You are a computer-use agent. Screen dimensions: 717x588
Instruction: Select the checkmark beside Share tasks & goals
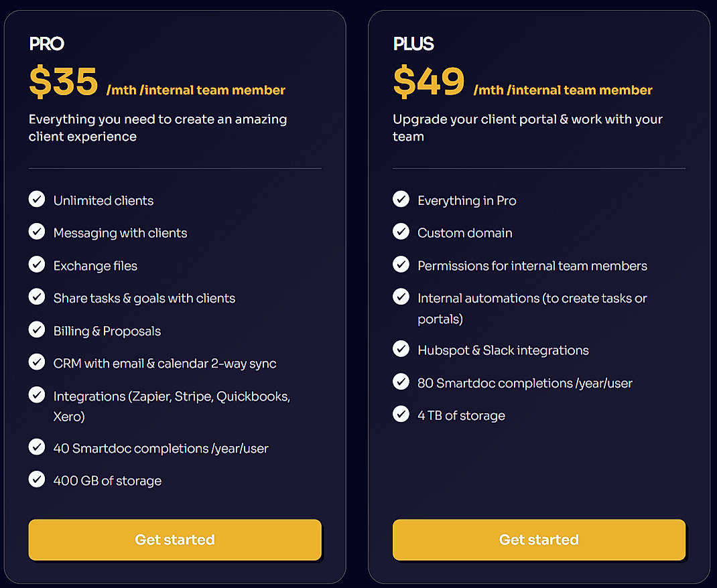(x=37, y=297)
